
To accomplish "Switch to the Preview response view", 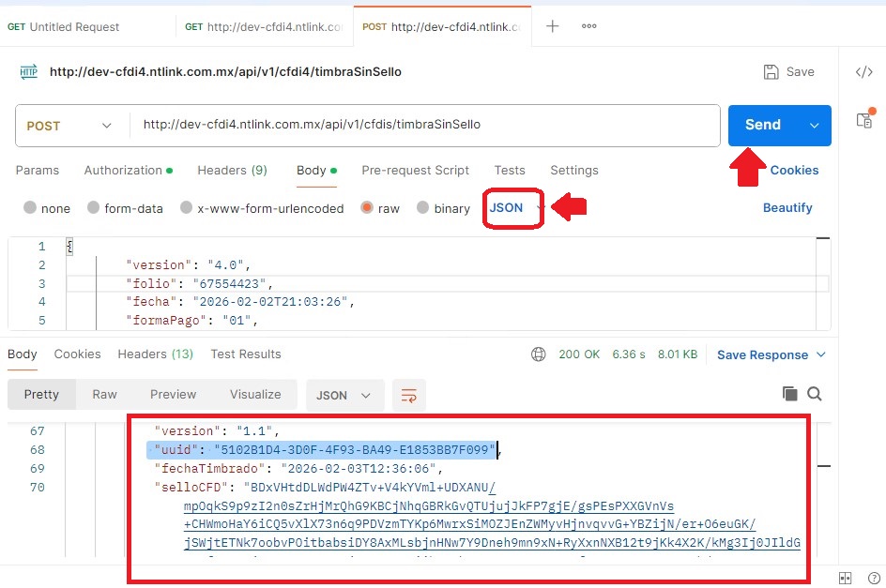I will click(x=173, y=394).
